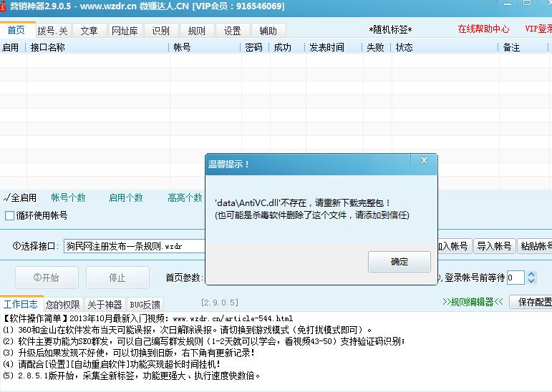Go to the 网址库 tab
The width and height of the screenshot is (552, 392).
click(x=125, y=31)
